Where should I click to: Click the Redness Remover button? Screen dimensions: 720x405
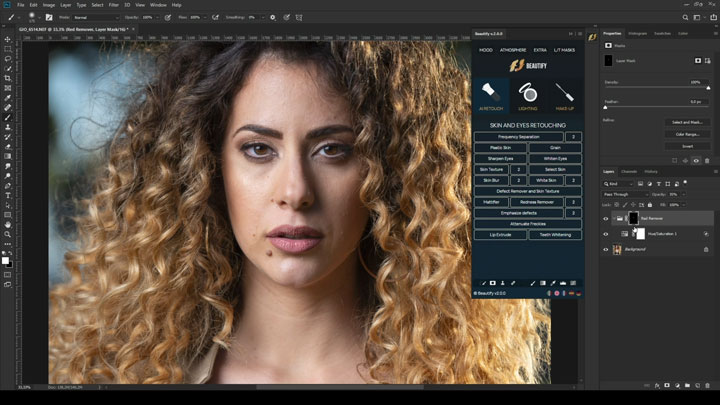click(x=537, y=202)
